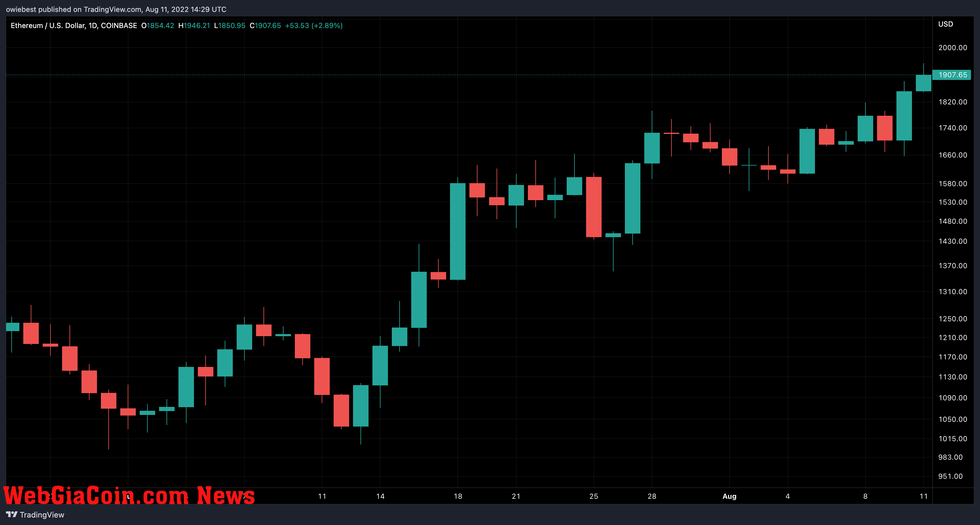Click the 25 date label on time axis
This screenshot has width=980, height=525.
(x=594, y=496)
